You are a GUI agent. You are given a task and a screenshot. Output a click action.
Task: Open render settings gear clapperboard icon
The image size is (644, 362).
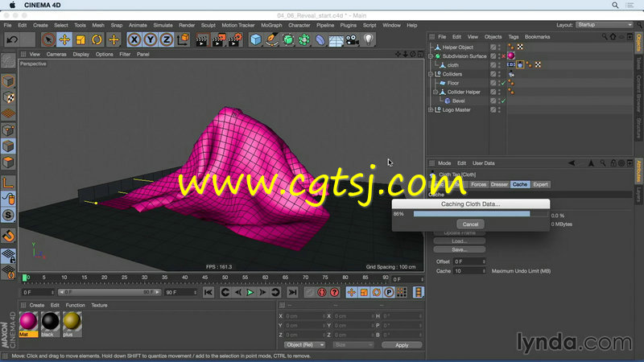coord(235,39)
